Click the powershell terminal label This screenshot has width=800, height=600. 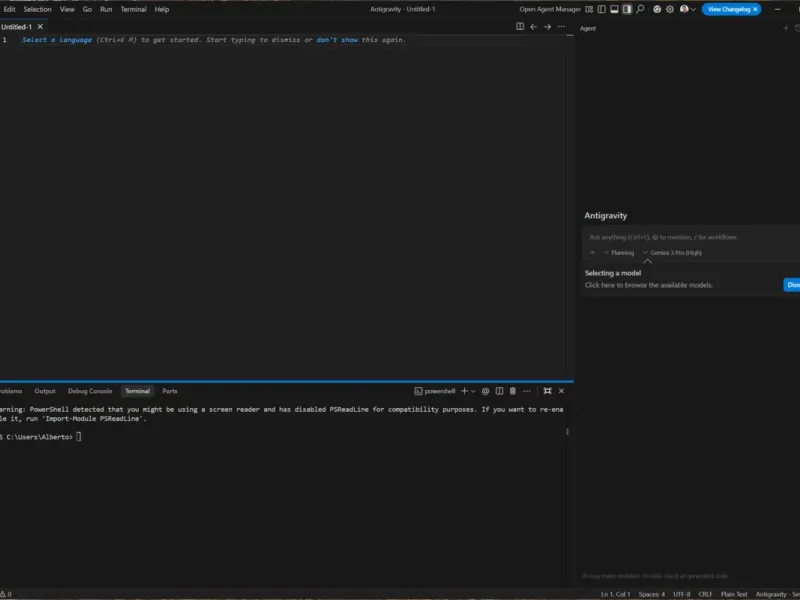(435, 391)
